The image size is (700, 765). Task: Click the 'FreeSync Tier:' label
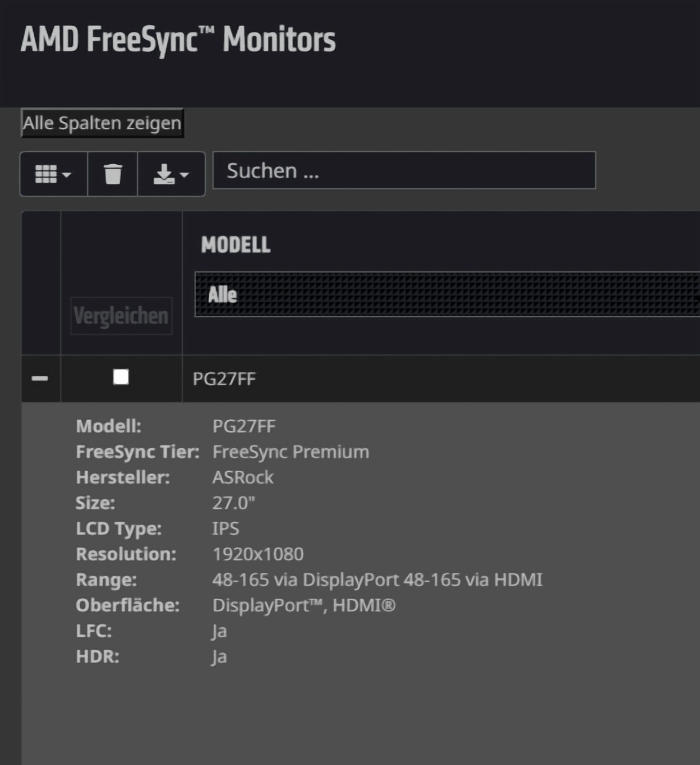138,452
